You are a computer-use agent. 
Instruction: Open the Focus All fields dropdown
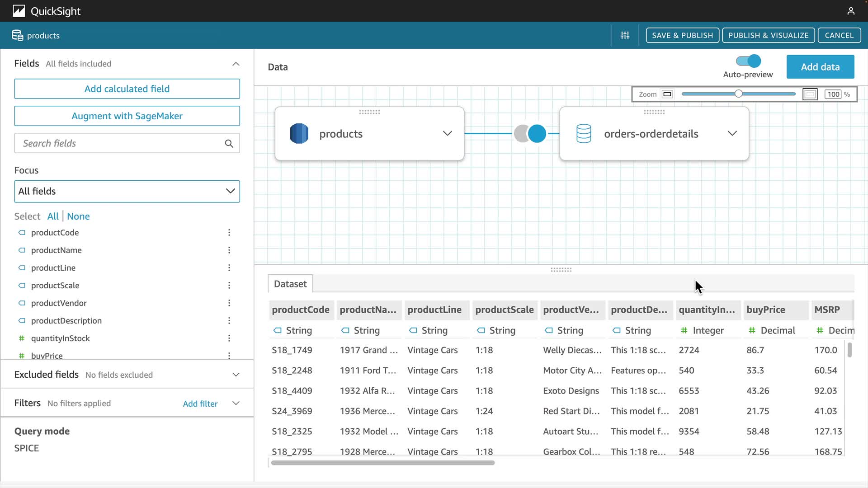click(x=127, y=192)
